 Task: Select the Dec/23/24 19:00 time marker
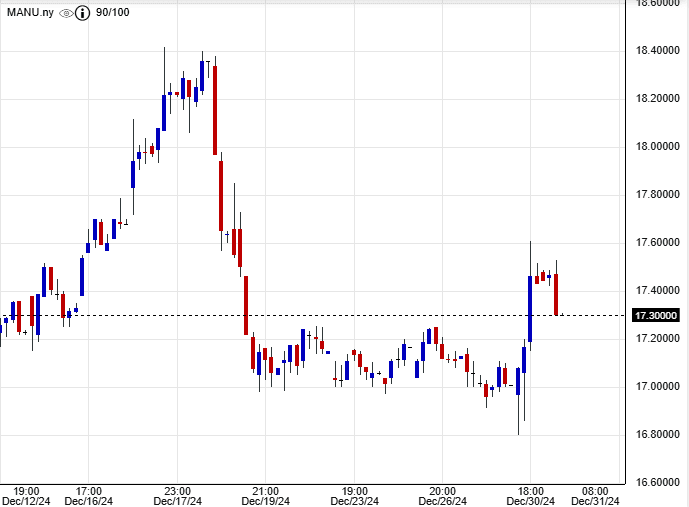coord(354,496)
